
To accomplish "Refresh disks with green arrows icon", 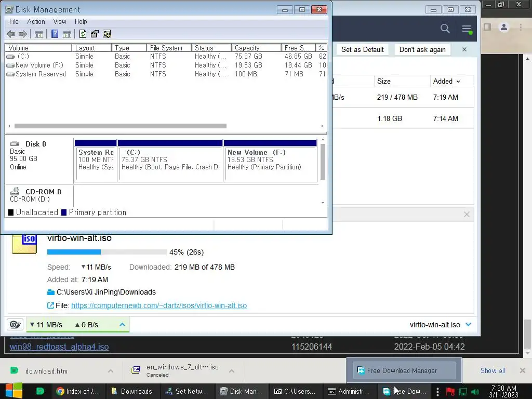I will coord(83,34).
